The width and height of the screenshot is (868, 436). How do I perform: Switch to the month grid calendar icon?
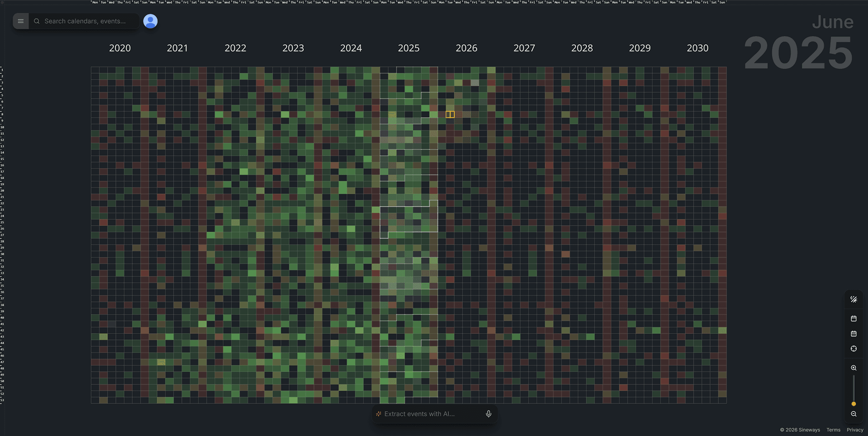click(x=854, y=334)
